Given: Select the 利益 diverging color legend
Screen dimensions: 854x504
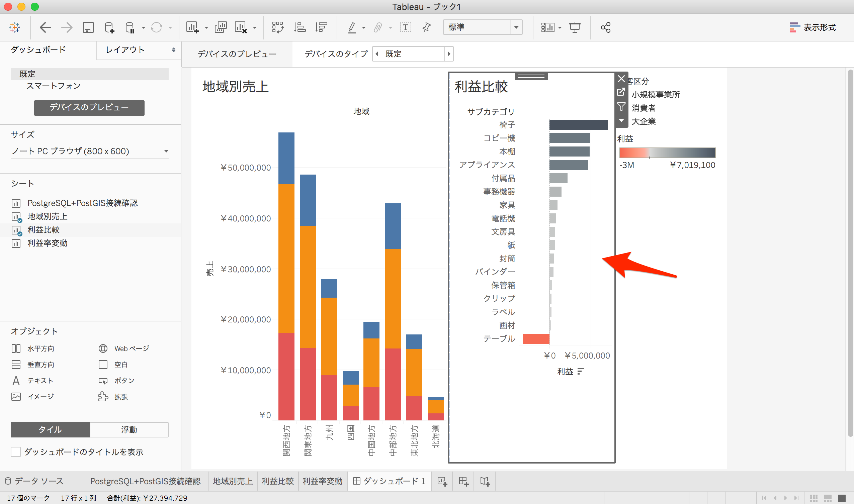Looking at the screenshot, I should (x=667, y=153).
